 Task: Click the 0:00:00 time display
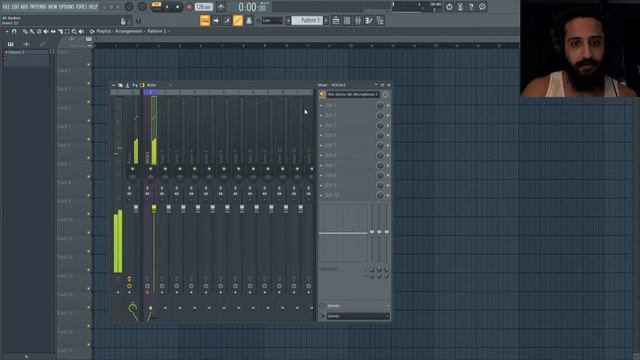(x=253, y=7)
